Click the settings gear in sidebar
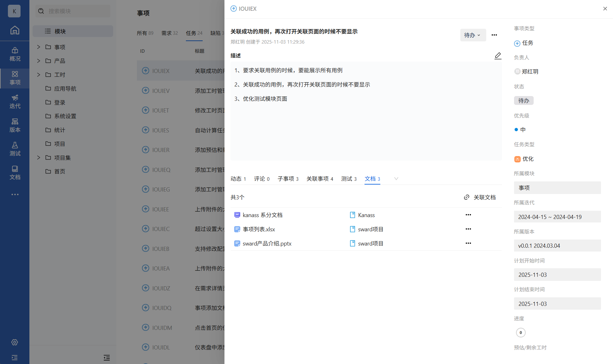Screen dimensions: 613x364 coord(15,342)
